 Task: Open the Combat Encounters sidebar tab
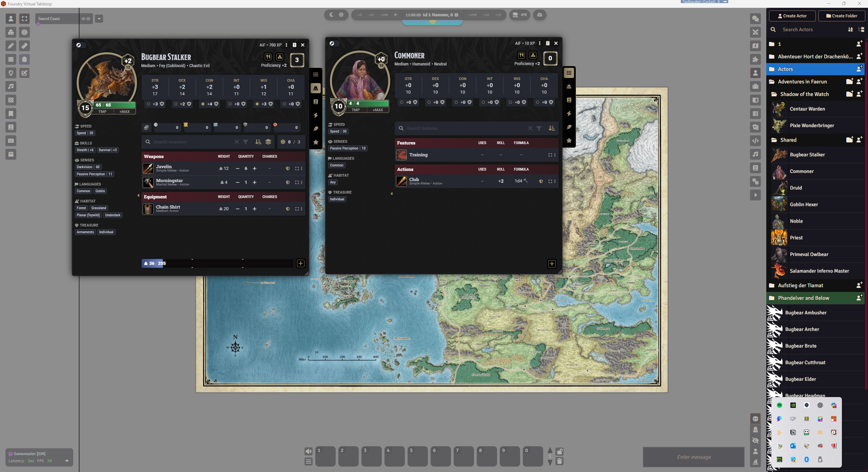pos(755,32)
